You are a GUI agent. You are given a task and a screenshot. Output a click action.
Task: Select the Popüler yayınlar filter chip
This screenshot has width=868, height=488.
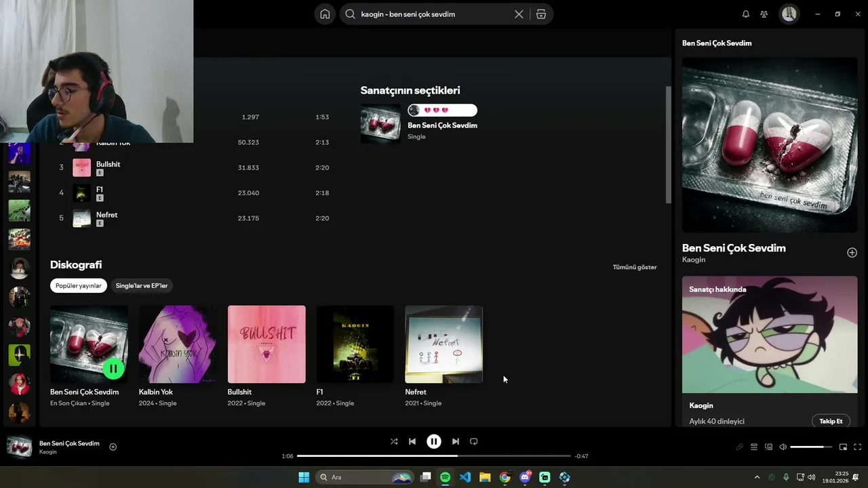79,285
